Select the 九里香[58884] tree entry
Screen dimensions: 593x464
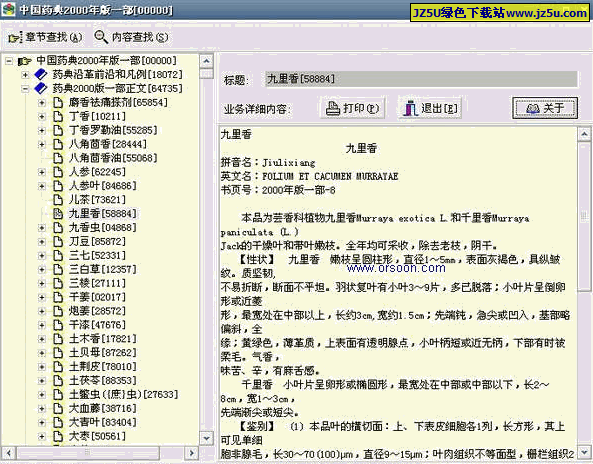click(102, 214)
